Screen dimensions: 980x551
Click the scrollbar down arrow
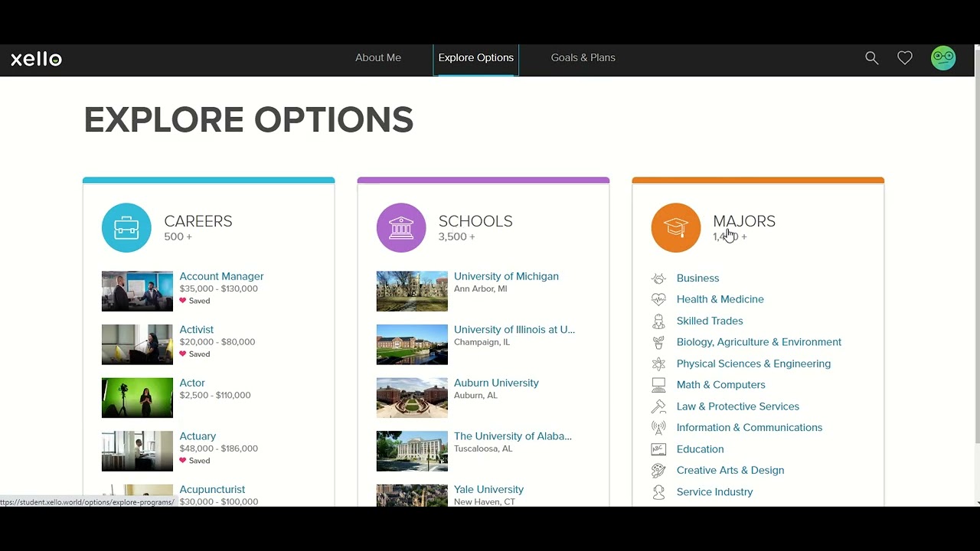[x=977, y=502]
